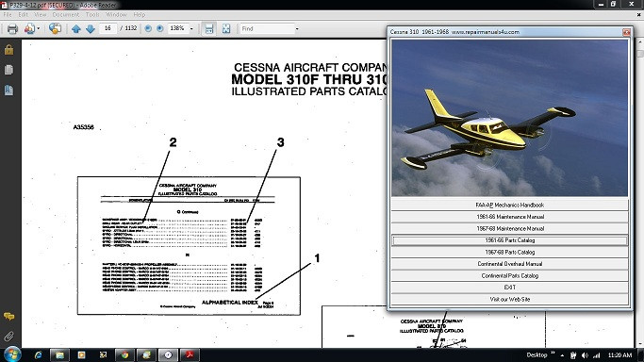Enable scrolling page width mode icon
This screenshot has width=644, height=362.
tap(209, 28)
